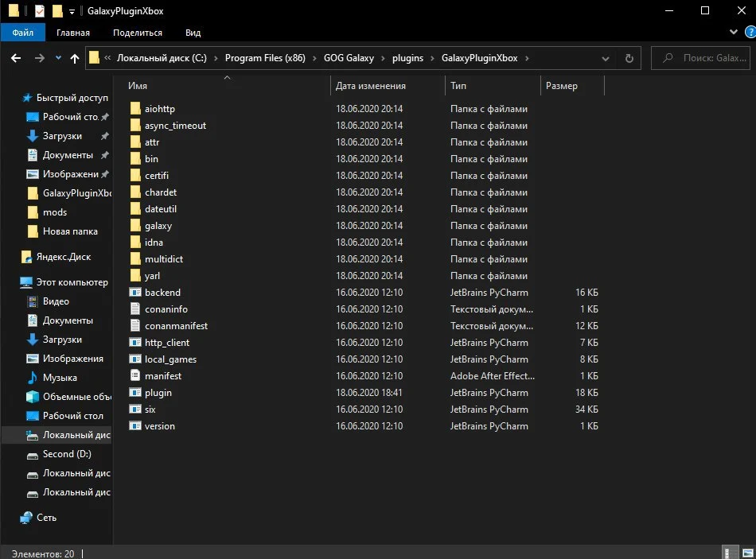
Task: Switch to details view in status bar
Action: coord(731,553)
